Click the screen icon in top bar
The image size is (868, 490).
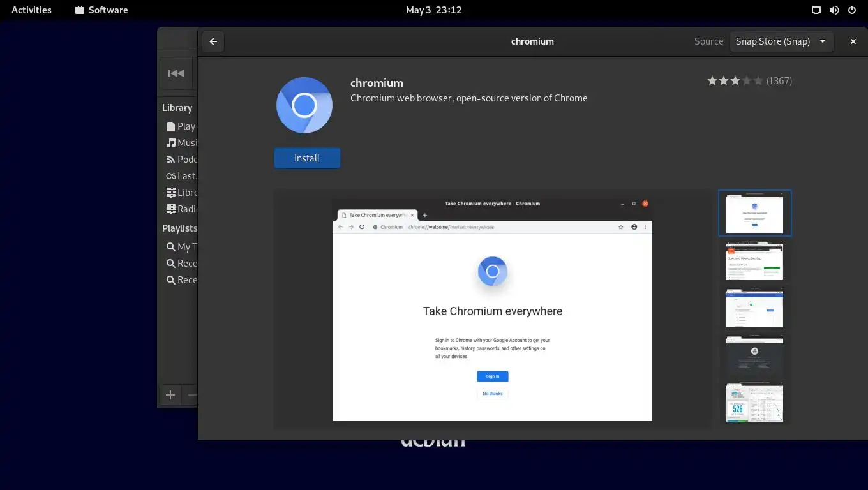point(816,10)
